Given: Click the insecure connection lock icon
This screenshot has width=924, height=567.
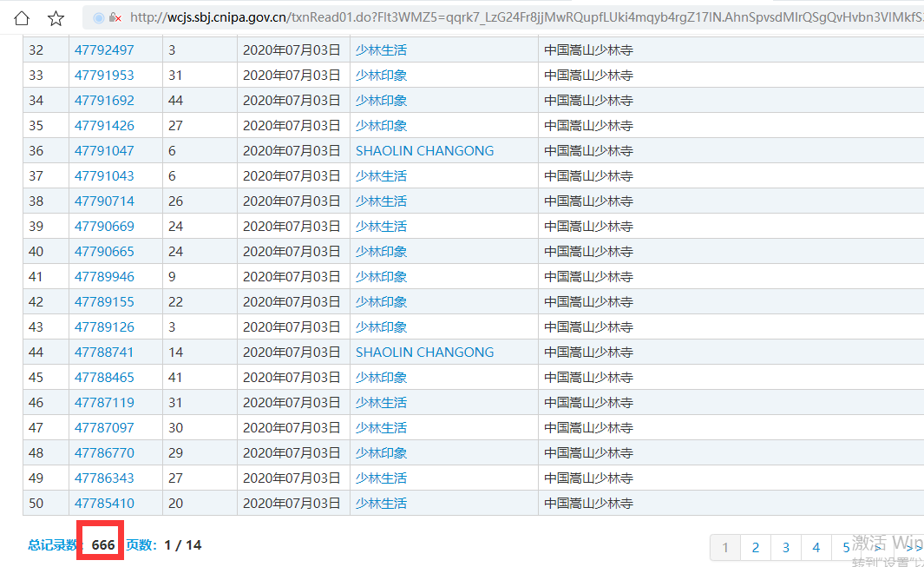Looking at the screenshot, I should 115,17.
